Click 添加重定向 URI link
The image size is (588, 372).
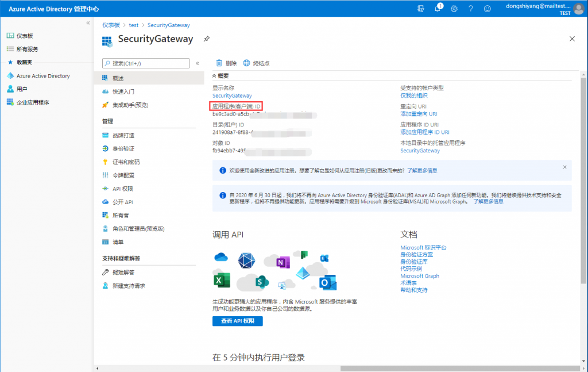tap(419, 114)
